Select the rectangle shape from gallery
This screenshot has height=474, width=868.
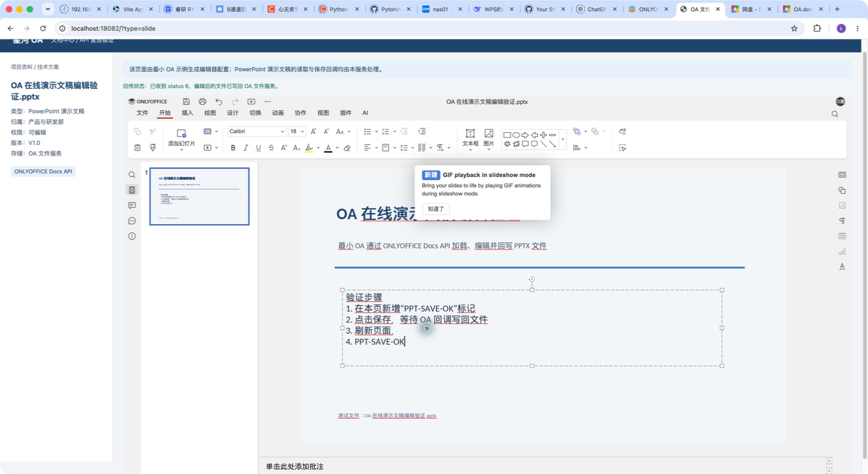pyautogui.click(x=507, y=135)
